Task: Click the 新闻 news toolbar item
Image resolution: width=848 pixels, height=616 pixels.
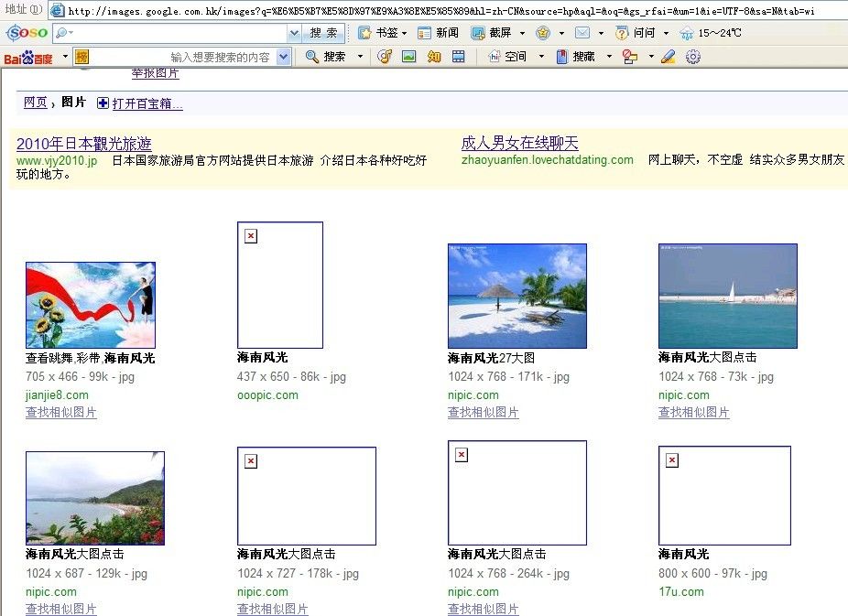Action: point(439,33)
